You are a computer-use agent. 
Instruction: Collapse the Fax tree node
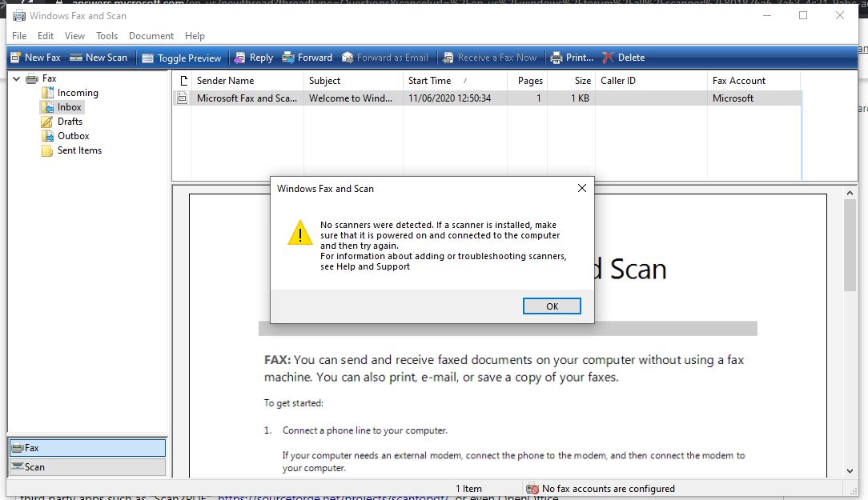click(x=17, y=78)
